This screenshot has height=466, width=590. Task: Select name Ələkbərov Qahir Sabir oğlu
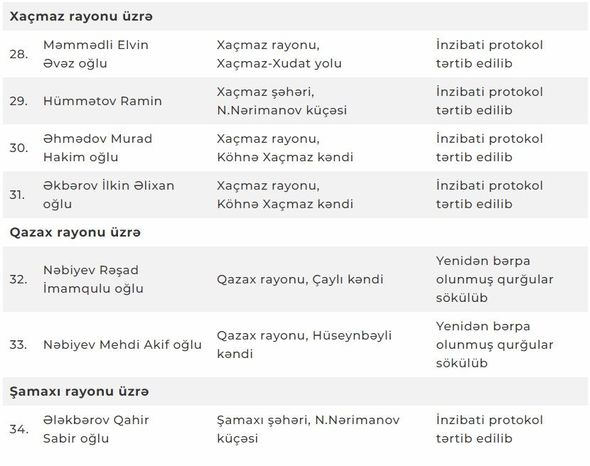[x=96, y=429]
